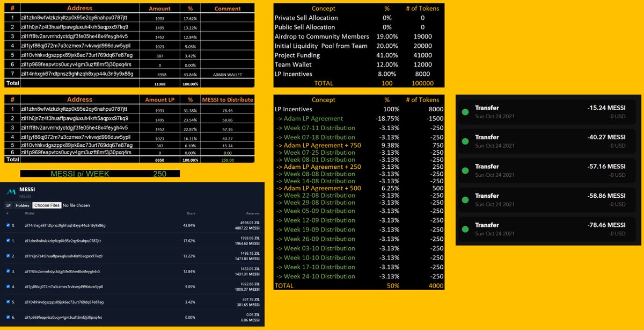Untick the checkbox for holder row 4
The height and width of the screenshot is (330, 644).
pos(8,287)
